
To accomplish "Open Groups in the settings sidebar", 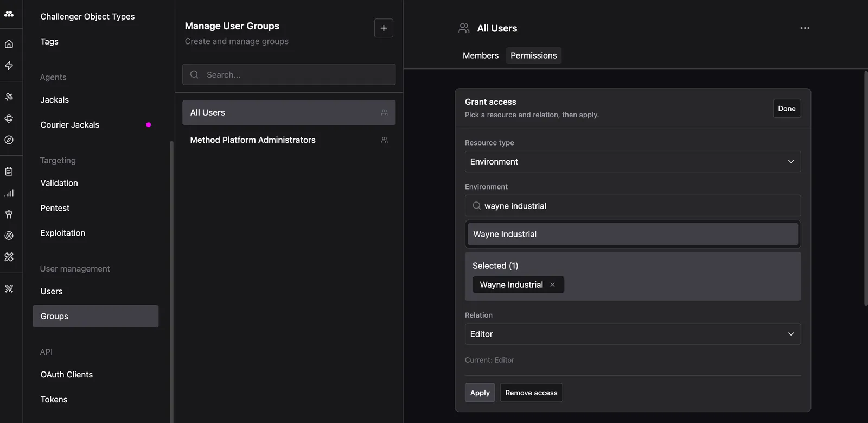I will (95, 316).
